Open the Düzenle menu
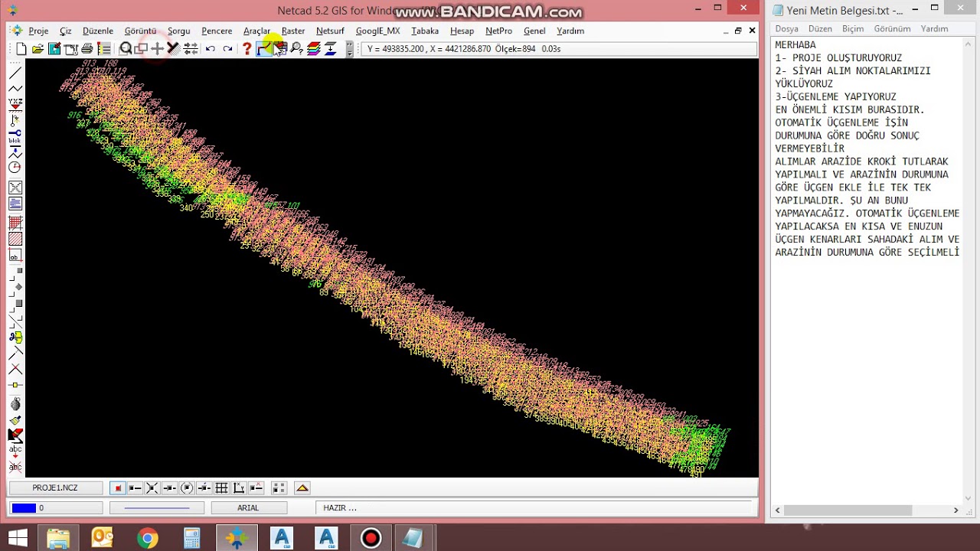 tap(98, 31)
